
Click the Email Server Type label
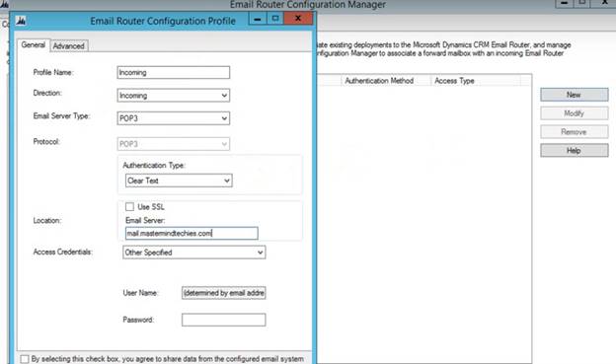coord(61,116)
